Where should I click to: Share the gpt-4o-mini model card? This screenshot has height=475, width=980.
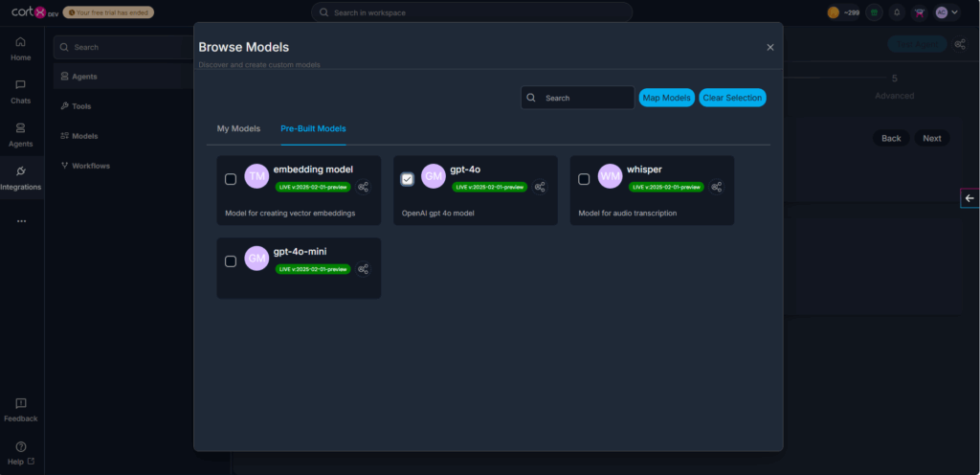[363, 269]
